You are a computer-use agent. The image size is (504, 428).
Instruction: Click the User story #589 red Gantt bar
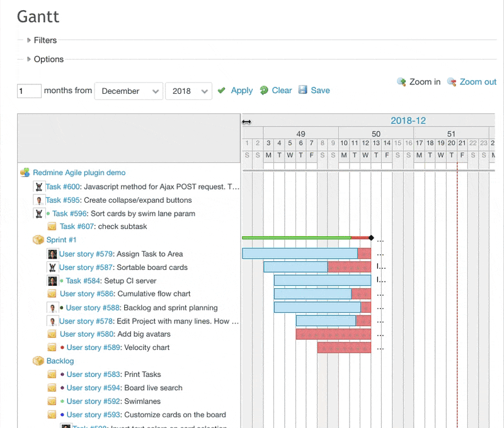(x=344, y=347)
